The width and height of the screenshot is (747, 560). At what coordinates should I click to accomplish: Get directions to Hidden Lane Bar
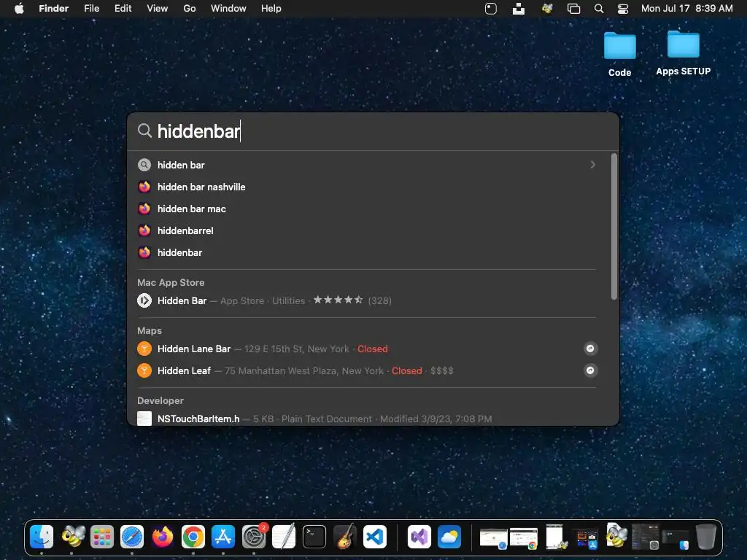590,349
